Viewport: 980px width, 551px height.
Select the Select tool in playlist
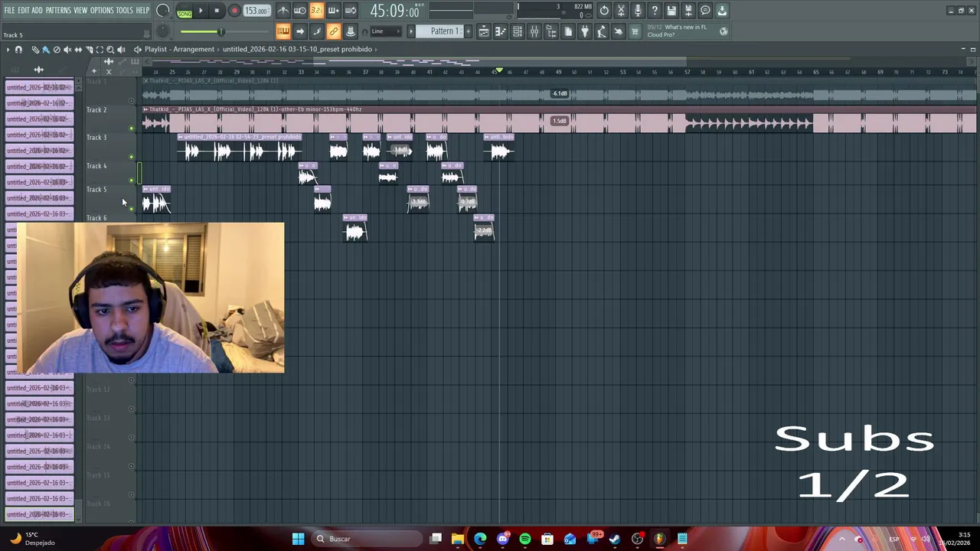pyautogui.click(x=100, y=50)
